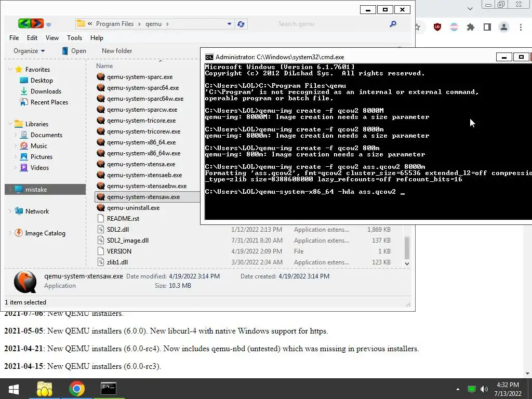532x399 pixels.
Task: Open the Organize dropdown
Action: (x=29, y=51)
